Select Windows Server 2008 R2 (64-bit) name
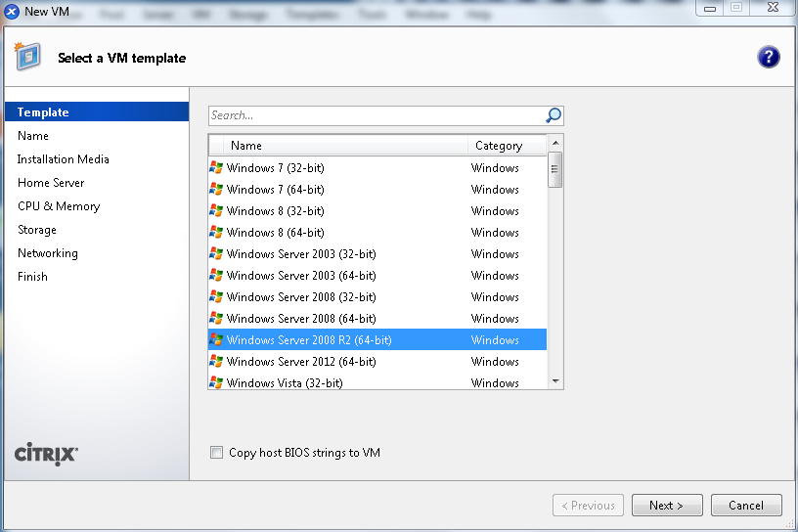798x532 pixels. tap(309, 339)
